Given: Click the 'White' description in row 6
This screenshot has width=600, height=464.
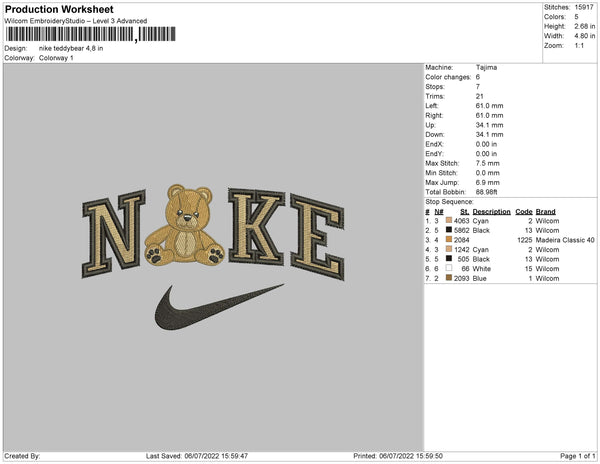Looking at the screenshot, I should (x=481, y=269).
